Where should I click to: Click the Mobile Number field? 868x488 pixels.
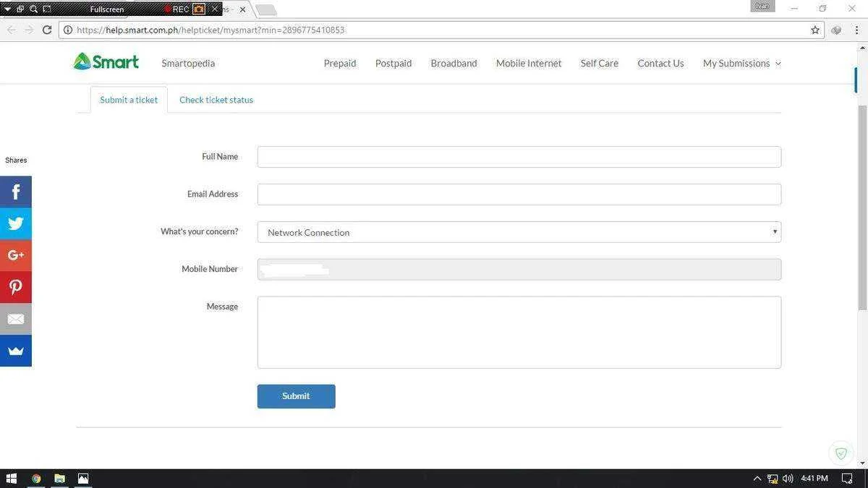[x=519, y=270]
